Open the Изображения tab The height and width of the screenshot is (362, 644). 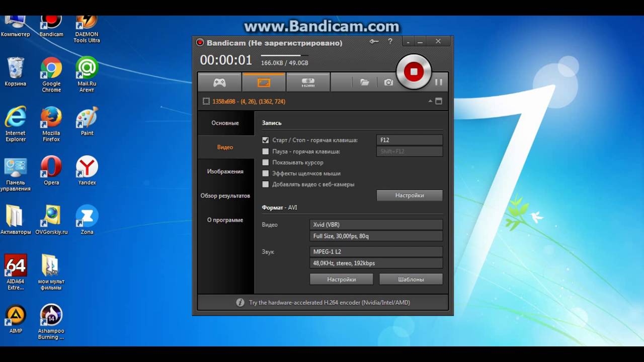pos(225,171)
